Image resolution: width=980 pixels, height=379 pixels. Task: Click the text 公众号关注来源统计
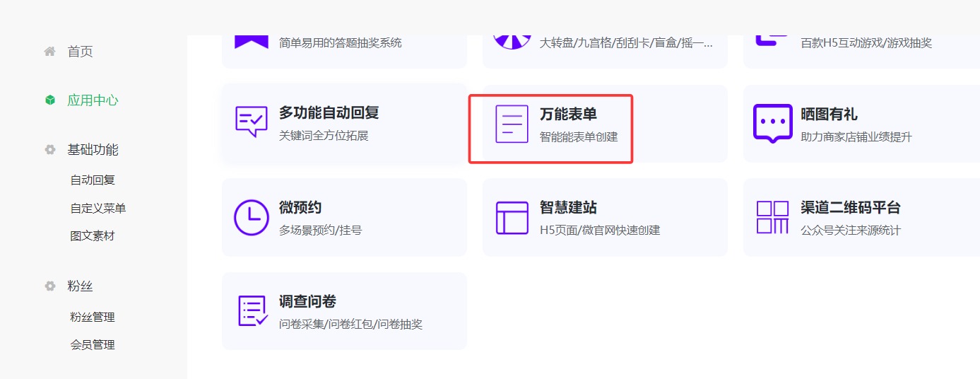(x=851, y=231)
